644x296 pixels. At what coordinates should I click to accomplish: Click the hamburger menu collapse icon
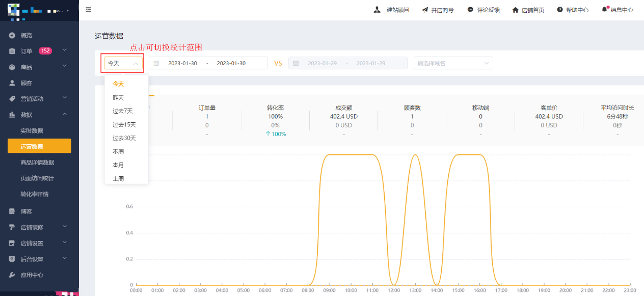pyautogui.click(x=89, y=10)
